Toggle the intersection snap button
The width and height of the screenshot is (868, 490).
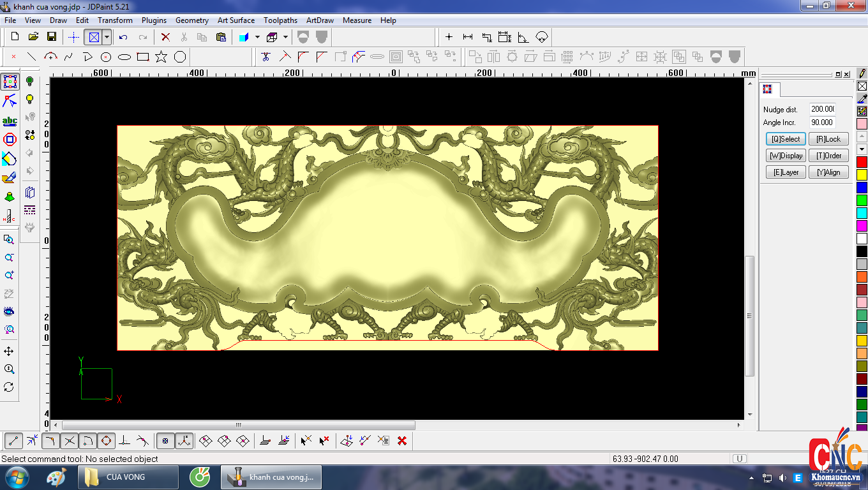[70, 440]
